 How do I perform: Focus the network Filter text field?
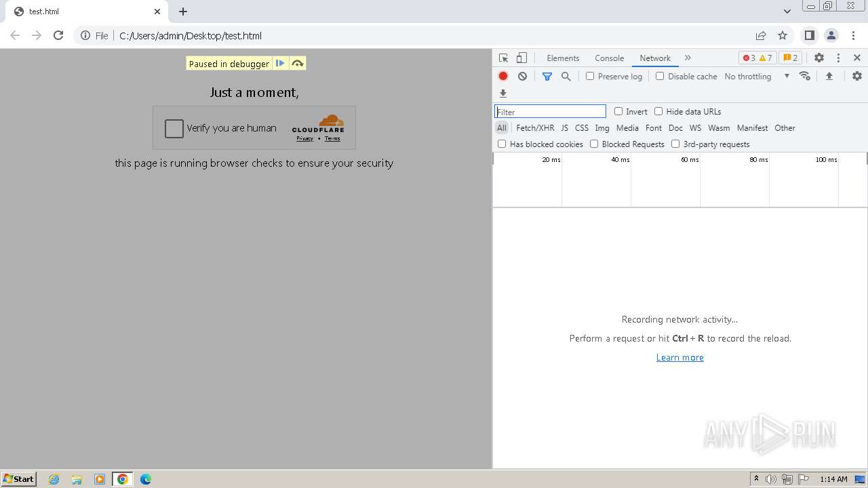pos(550,111)
